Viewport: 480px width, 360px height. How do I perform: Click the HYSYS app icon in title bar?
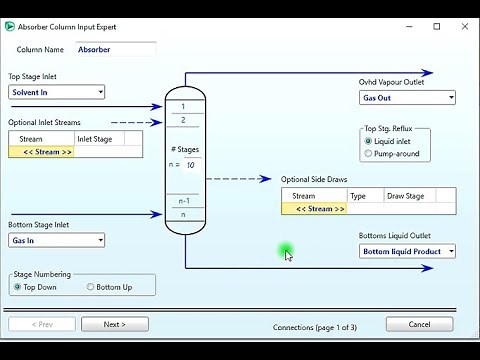coord(10,27)
